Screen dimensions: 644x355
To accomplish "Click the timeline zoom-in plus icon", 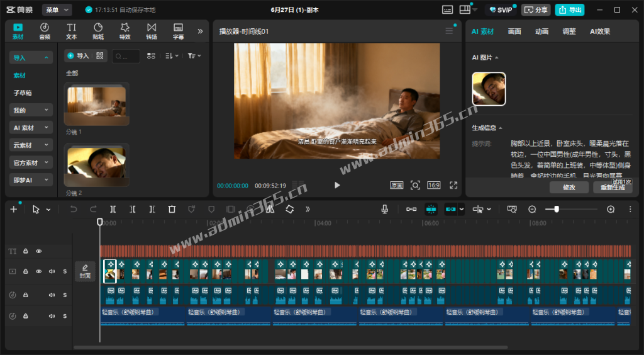I will tap(611, 209).
